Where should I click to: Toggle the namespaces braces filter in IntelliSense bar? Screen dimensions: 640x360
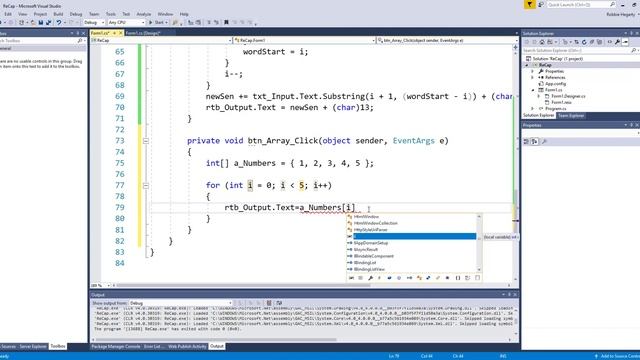[458, 278]
